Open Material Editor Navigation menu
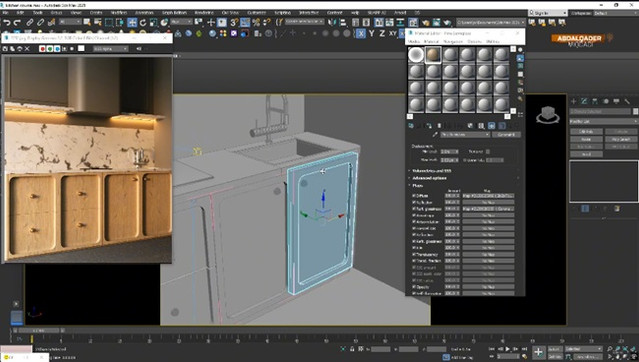The image size is (639, 362). (453, 42)
